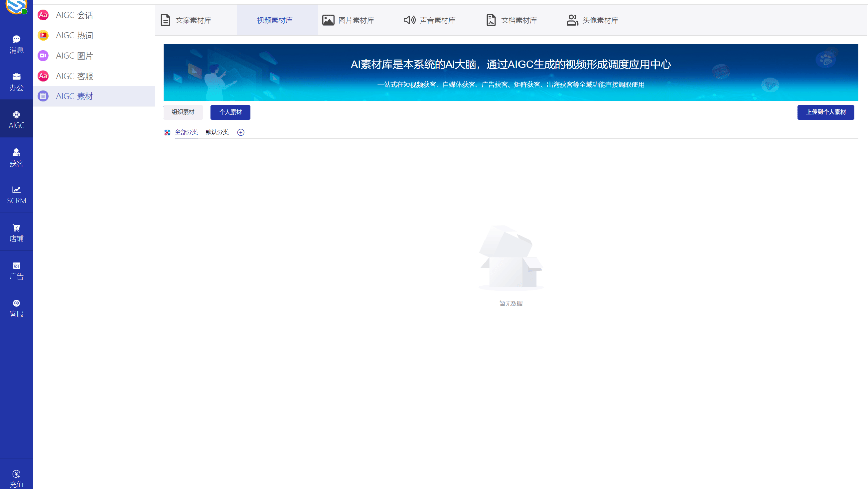Click the 上传到个人素材 upload button
Screen dimensions: 868x489
pyautogui.click(x=825, y=112)
